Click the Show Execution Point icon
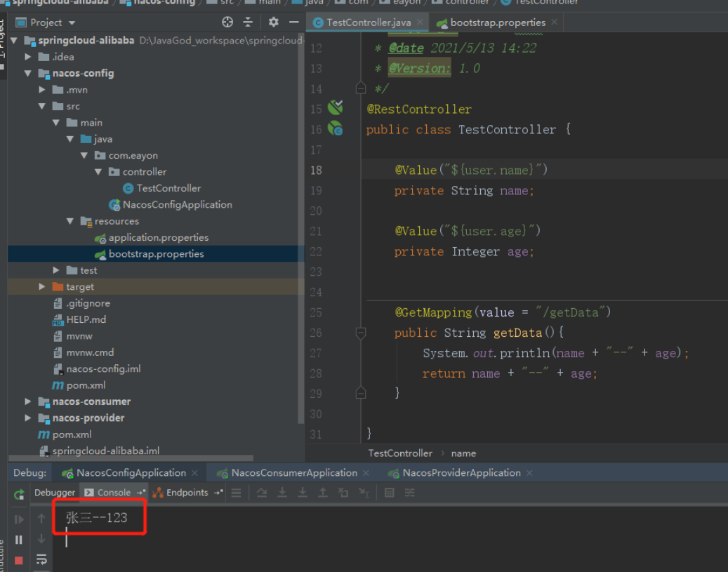The height and width of the screenshot is (572, 728). coord(237,493)
